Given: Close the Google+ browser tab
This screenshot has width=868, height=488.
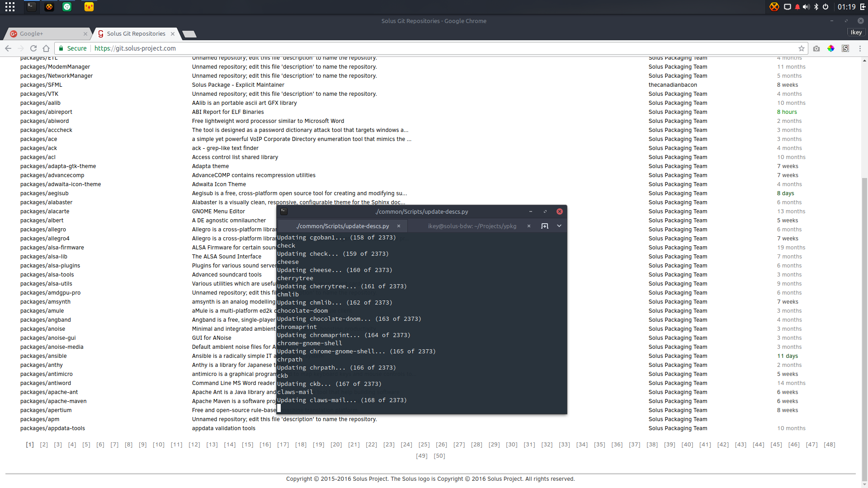Looking at the screenshot, I should click(85, 34).
